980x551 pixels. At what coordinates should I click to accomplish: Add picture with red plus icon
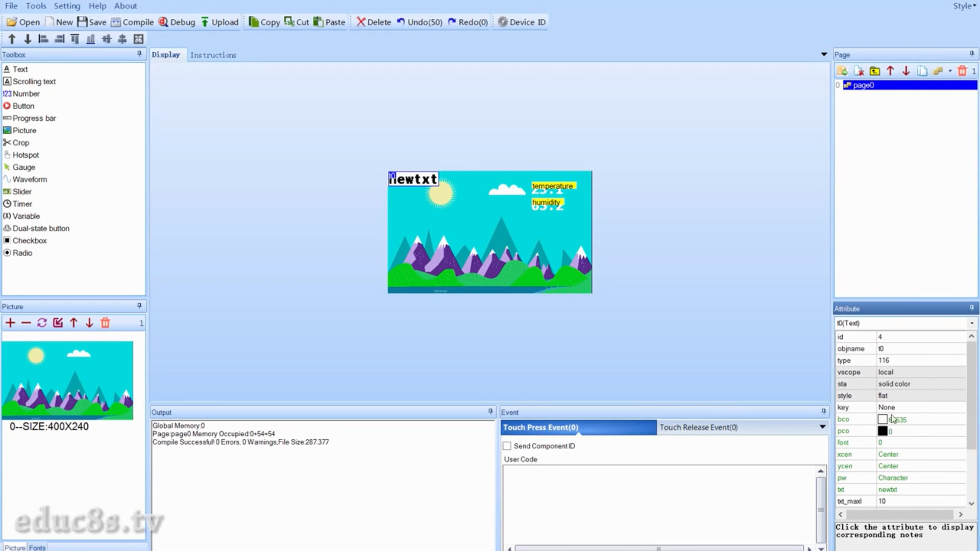pos(10,322)
